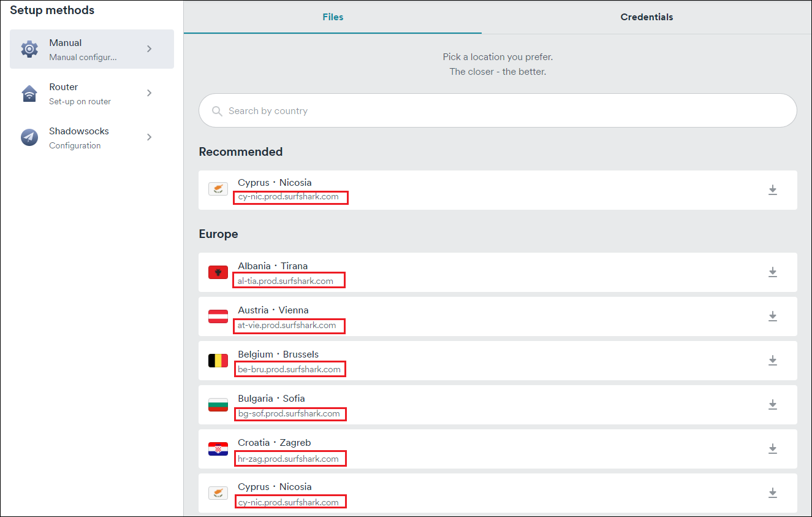Select Router setup method

click(92, 93)
